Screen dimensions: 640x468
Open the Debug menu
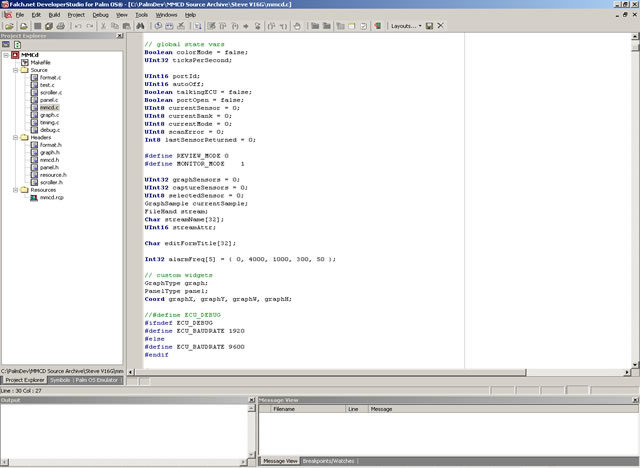point(101,15)
